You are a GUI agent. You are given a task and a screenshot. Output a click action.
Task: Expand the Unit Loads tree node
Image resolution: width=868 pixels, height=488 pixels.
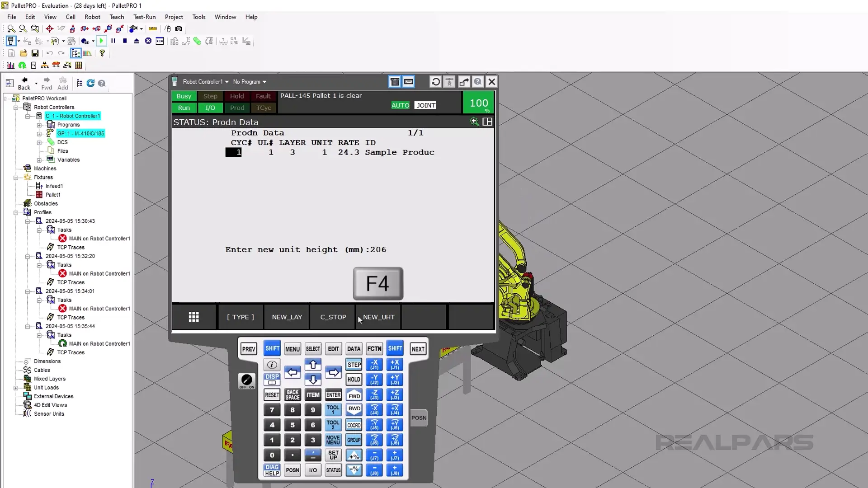[16, 388]
